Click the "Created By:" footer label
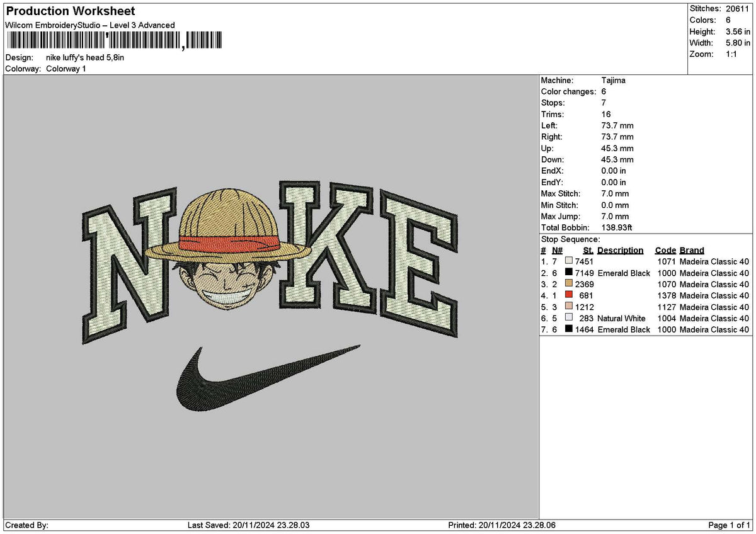The width and height of the screenshot is (756, 534). tap(26, 525)
